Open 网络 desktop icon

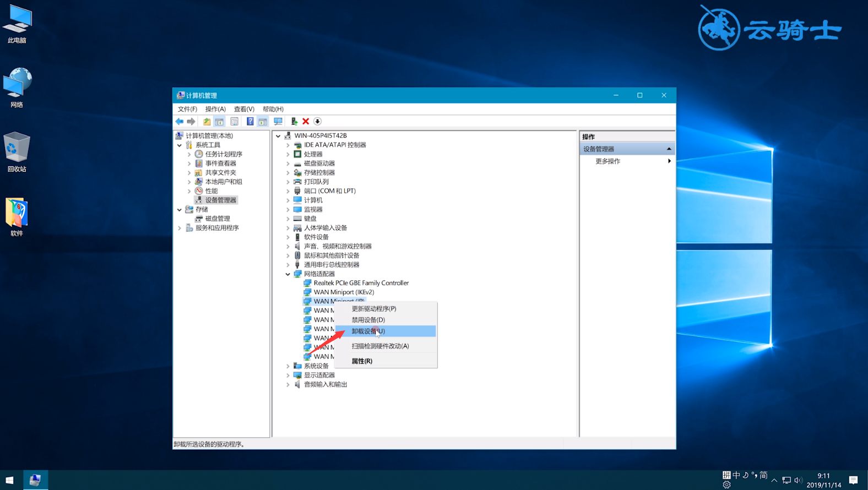coord(17,88)
